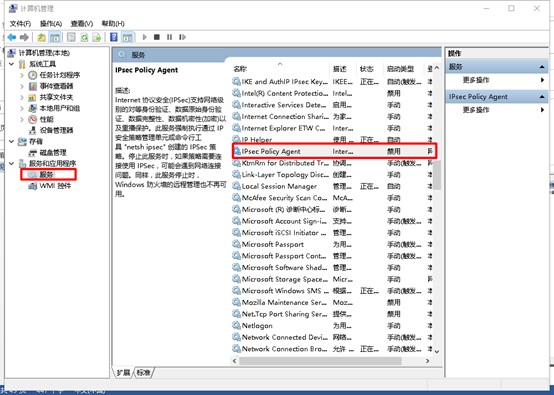Expand the 共享文件夹 node

22,97
